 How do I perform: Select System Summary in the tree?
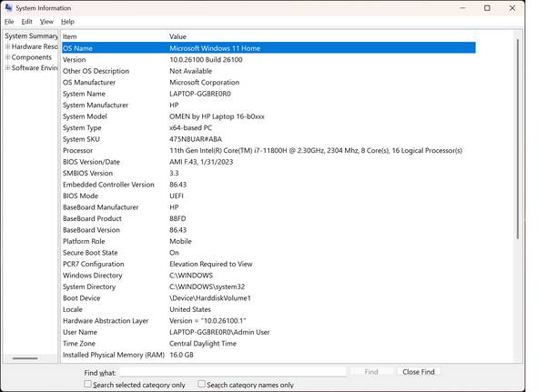coord(31,35)
